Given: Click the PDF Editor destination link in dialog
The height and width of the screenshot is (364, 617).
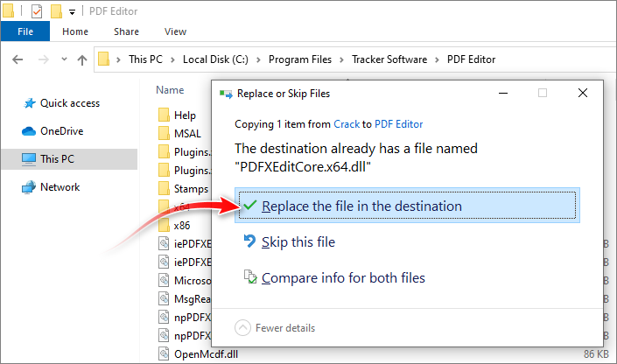Looking at the screenshot, I should 398,124.
